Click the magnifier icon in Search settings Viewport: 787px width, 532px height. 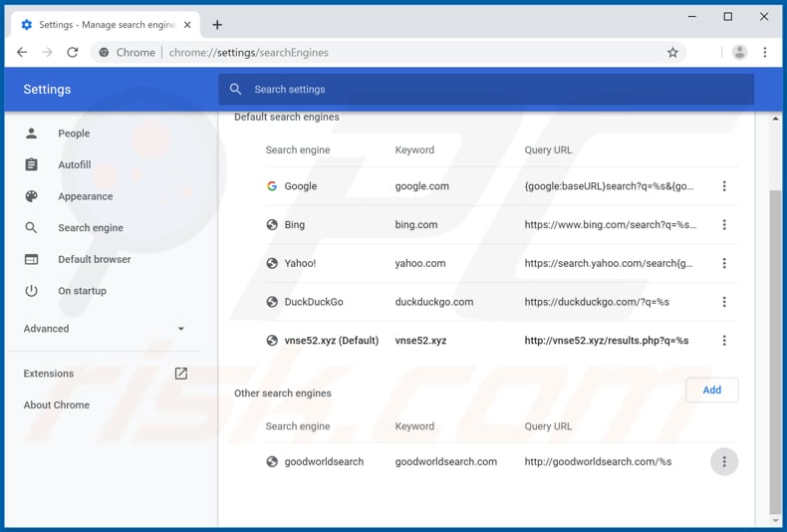click(235, 90)
